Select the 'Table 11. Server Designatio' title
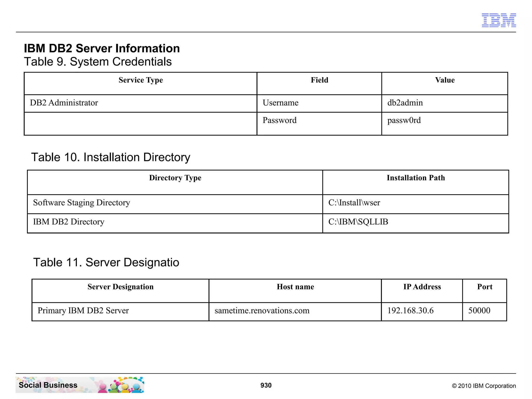 (106, 262)
